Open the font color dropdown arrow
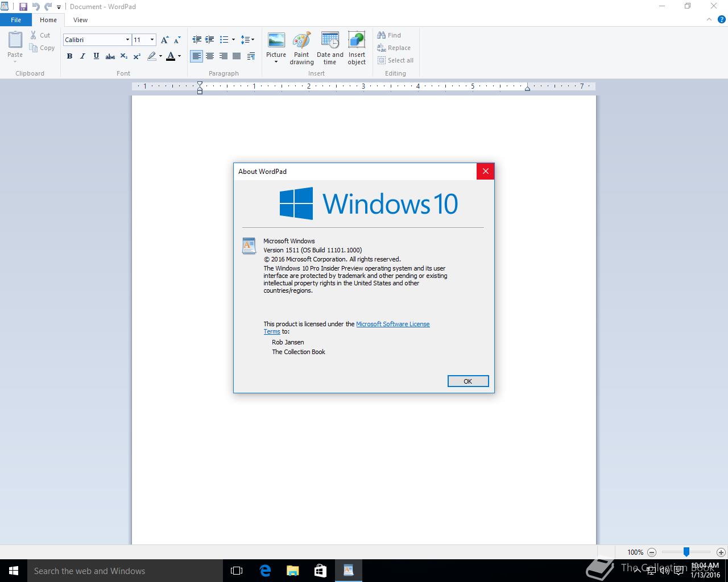This screenshot has height=582, width=728. (179, 56)
